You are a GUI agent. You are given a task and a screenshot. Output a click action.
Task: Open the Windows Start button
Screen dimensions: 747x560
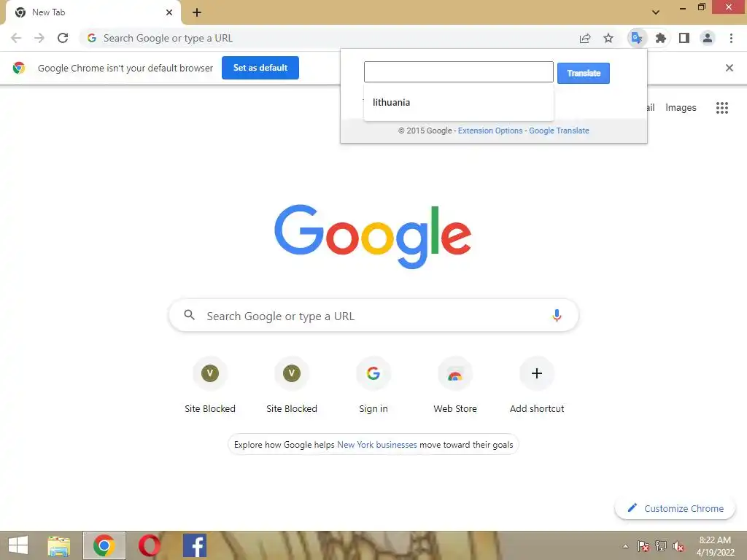tap(18, 545)
